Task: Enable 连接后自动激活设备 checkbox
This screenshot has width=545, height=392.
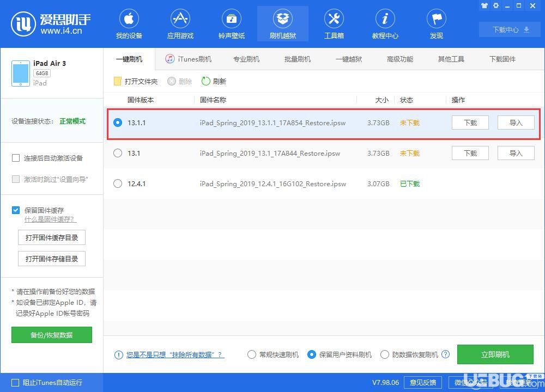Action: point(16,158)
